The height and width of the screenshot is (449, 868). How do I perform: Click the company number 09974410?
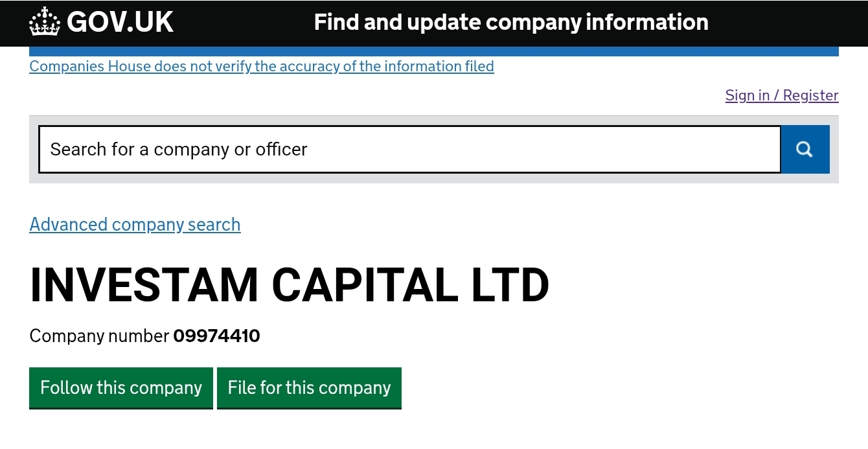216,336
